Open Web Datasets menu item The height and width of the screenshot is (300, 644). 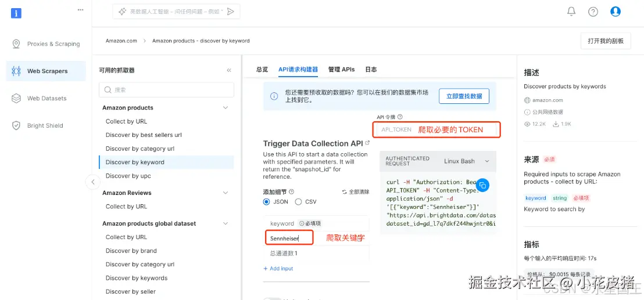point(46,99)
